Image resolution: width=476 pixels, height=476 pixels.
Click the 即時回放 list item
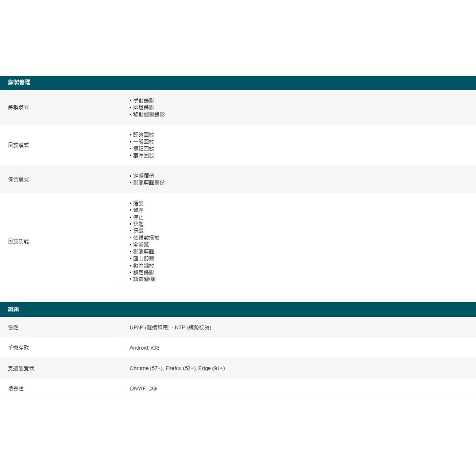point(143,134)
